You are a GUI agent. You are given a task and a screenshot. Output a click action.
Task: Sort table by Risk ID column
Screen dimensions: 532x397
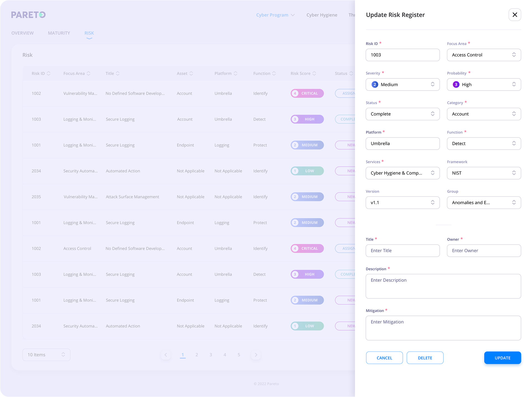[41, 73]
